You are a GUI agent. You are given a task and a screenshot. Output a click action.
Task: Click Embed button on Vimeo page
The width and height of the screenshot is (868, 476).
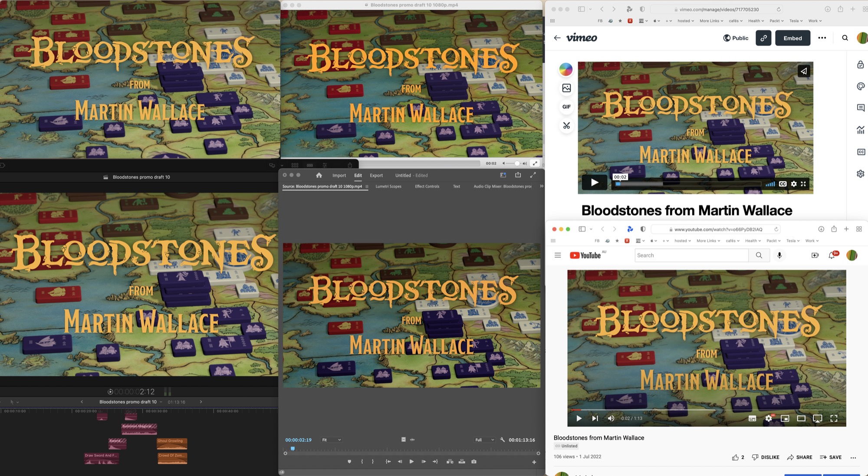792,37
